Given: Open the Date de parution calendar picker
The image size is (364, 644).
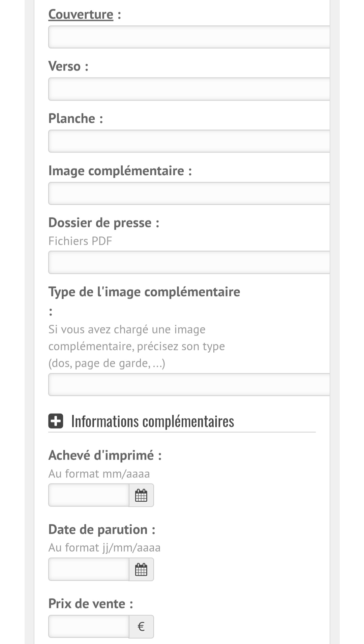Looking at the screenshot, I should pos(141,569).
